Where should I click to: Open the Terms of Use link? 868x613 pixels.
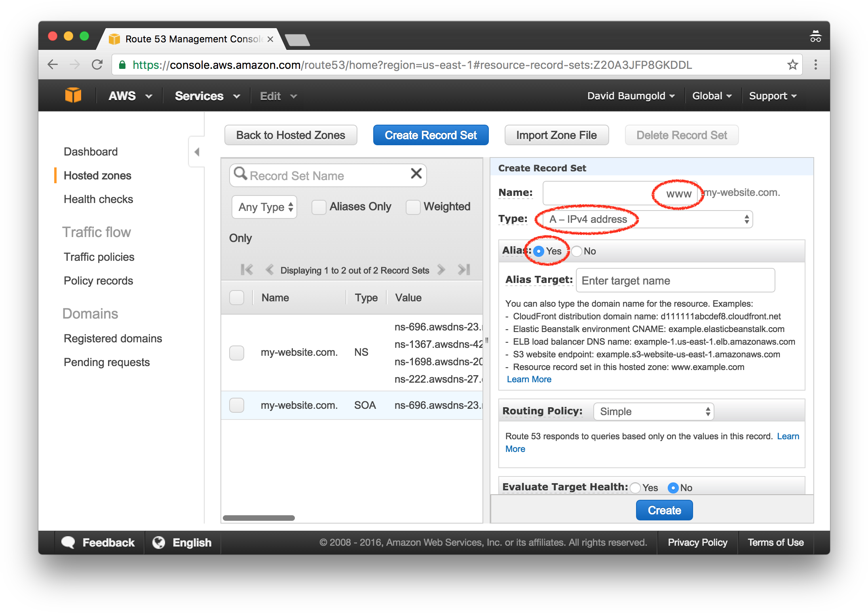point(775,542)
